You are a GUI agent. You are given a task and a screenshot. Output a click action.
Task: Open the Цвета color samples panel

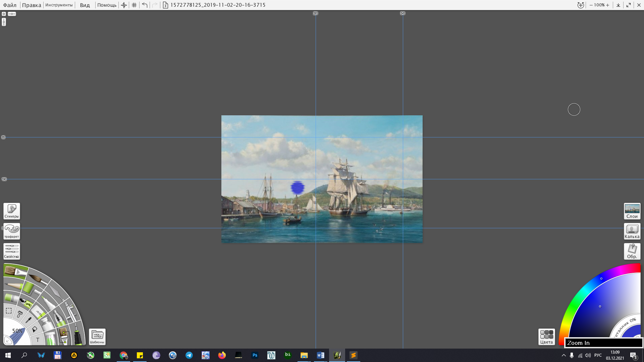click(x=546, y=337)
